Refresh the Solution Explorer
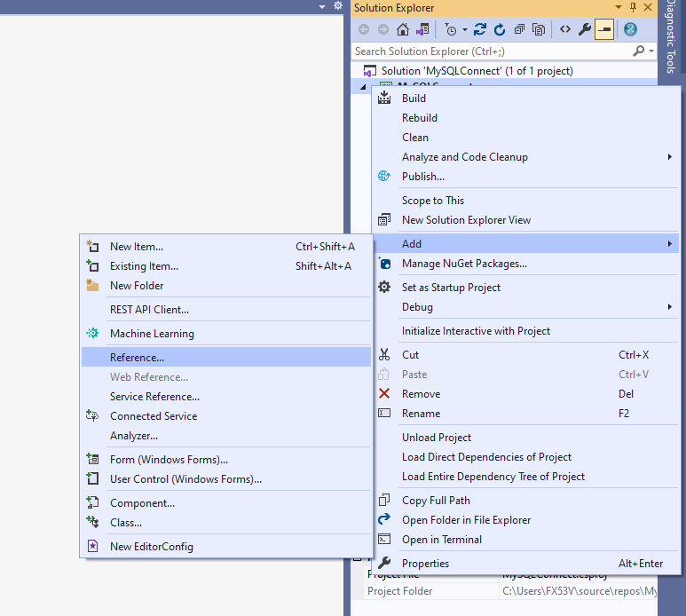Screen dimensions: 686x616 (500, 29)
